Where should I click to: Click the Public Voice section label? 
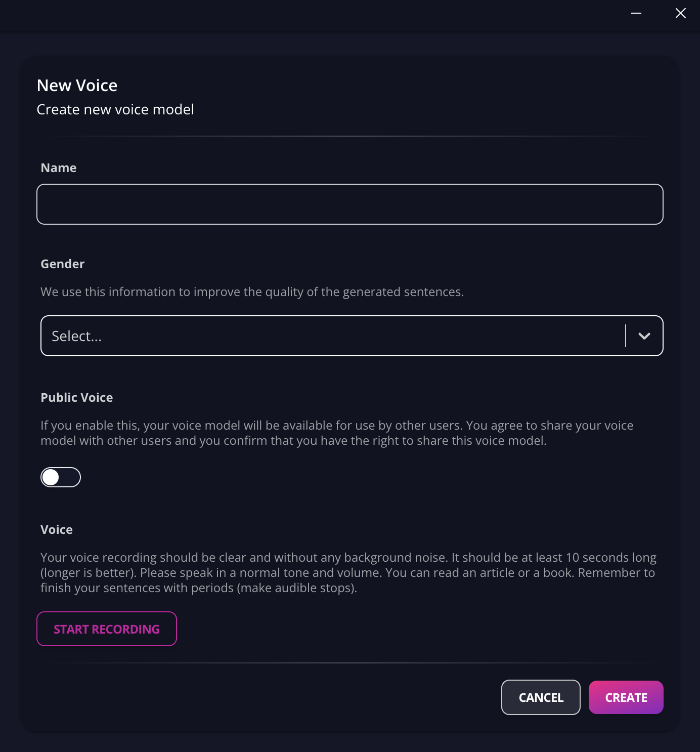(x=77, y=398)
